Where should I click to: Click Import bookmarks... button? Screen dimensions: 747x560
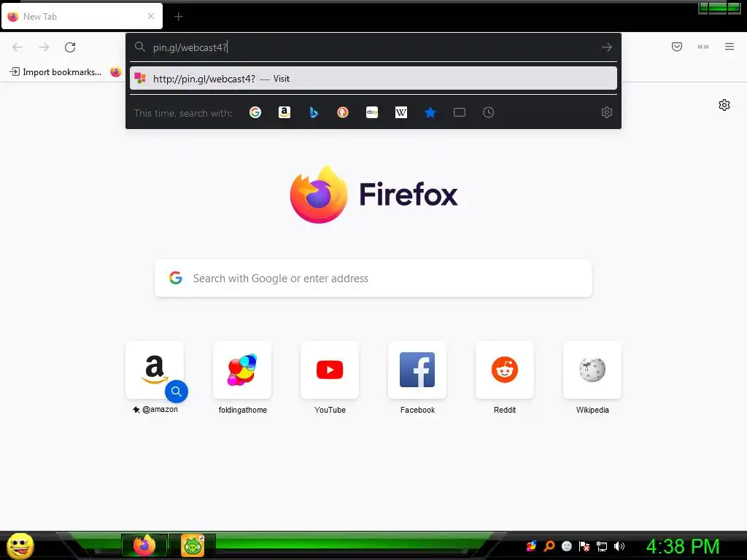coord(55,72)
